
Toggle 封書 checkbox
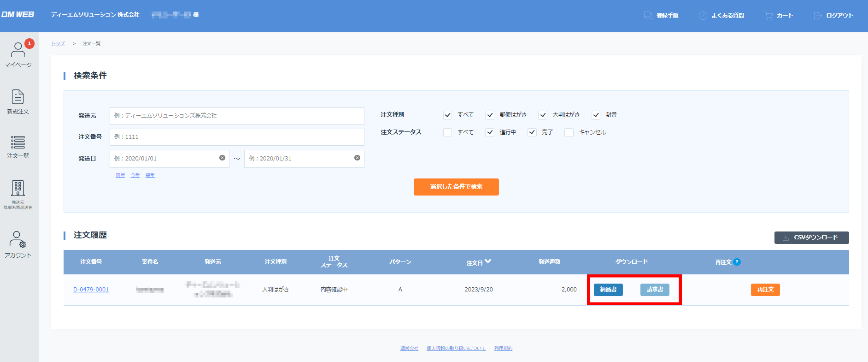(x=596, y=115)
